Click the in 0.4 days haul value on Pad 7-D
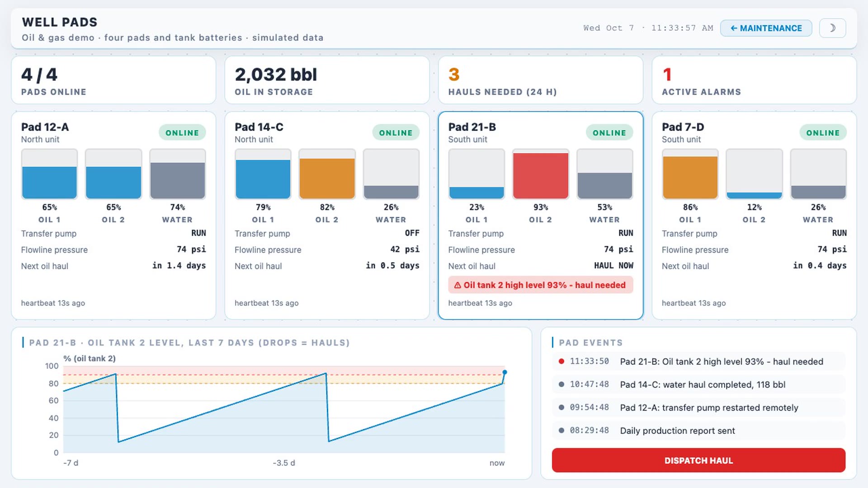868x488 pixels. (x=820, y=266)
